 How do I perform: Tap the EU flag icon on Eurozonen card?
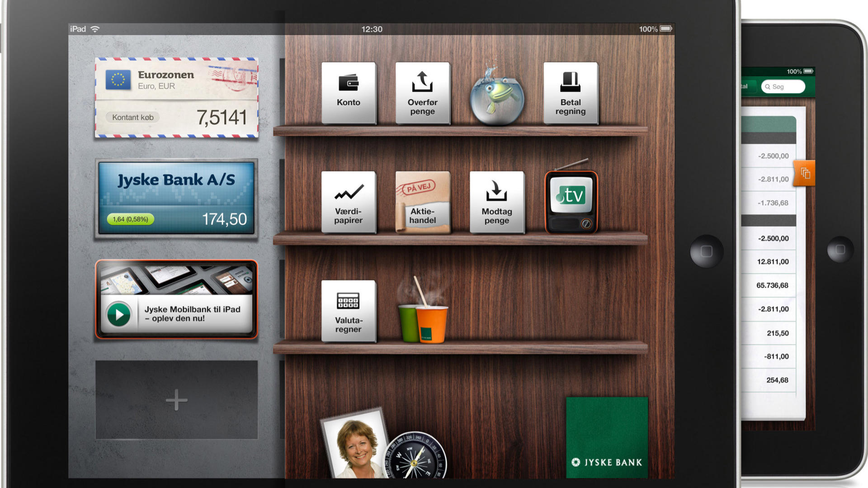pos(118,80)
